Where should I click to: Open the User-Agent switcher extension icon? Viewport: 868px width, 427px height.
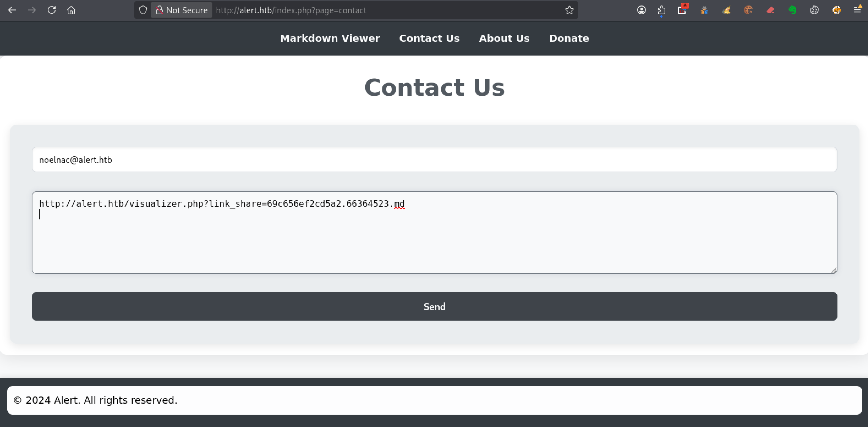click(x=704, y=10)
